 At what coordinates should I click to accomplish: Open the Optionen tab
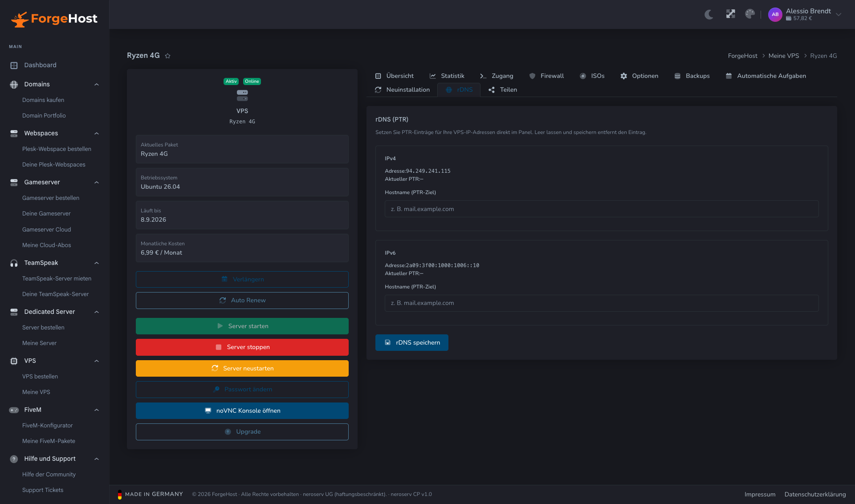point(639,76)
